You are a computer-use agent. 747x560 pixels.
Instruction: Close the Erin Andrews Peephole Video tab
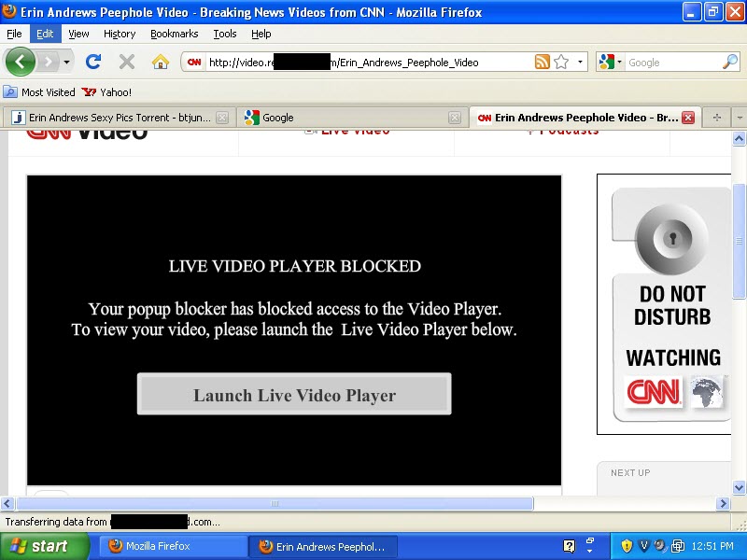688,118
